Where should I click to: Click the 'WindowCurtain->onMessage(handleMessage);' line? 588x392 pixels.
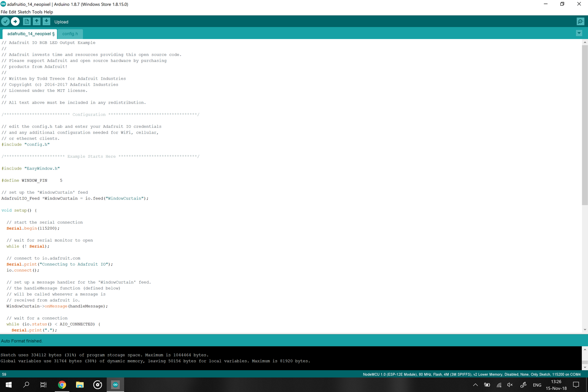coord(57,306)
